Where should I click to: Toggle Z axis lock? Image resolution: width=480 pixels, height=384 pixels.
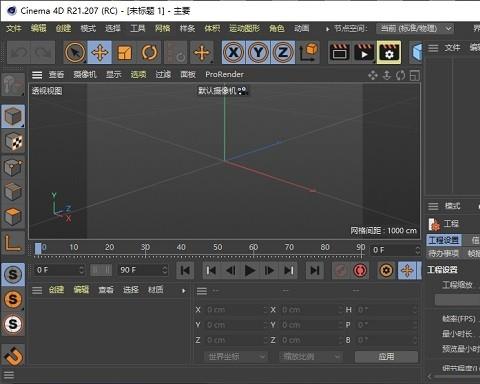pyautogui.click(x=283, y=52)
